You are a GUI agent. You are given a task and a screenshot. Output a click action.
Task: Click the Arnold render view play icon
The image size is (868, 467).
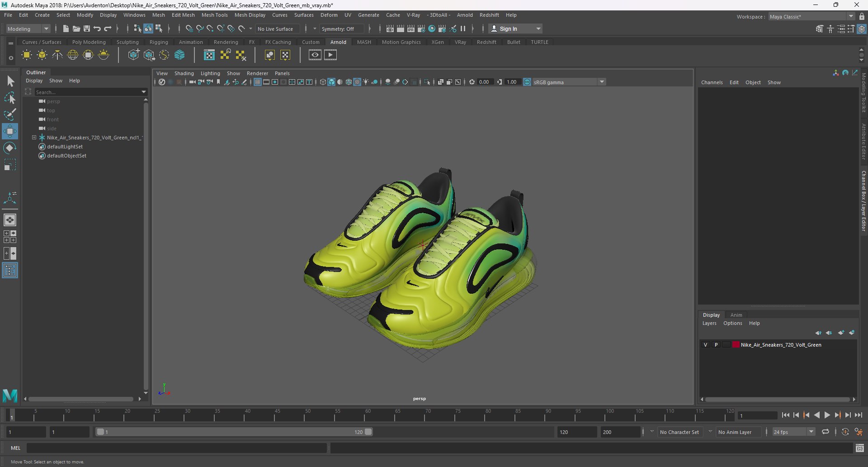tap(330, 55)
